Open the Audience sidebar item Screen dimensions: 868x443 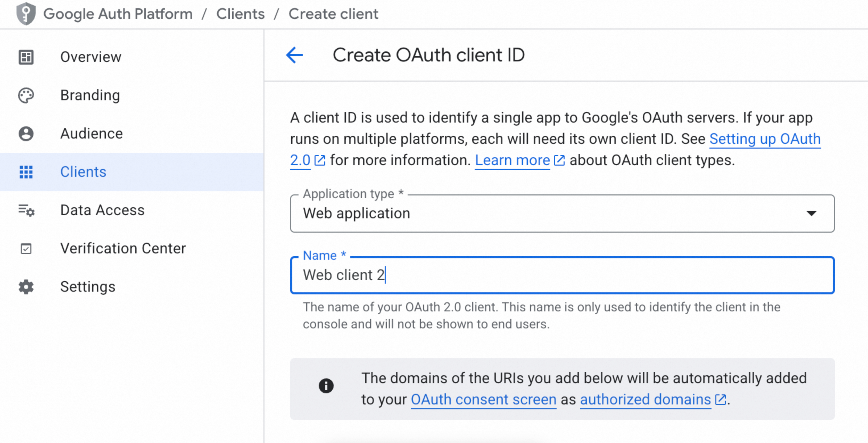[x=132, y=134]
